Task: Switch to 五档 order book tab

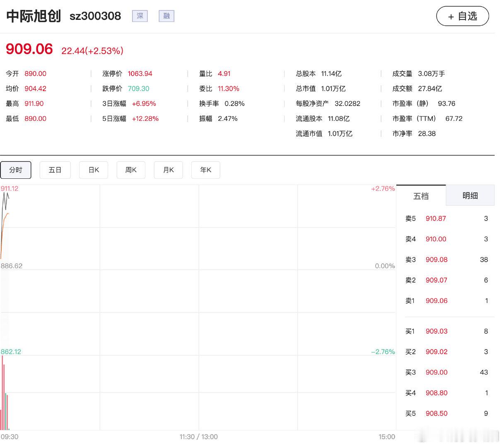Action: pos(421,196)
